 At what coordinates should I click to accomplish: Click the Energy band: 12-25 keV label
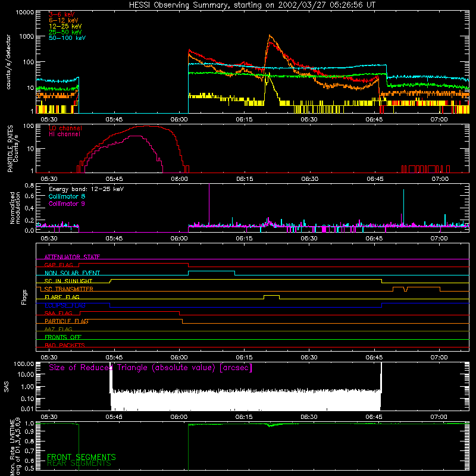coord(86,189)
